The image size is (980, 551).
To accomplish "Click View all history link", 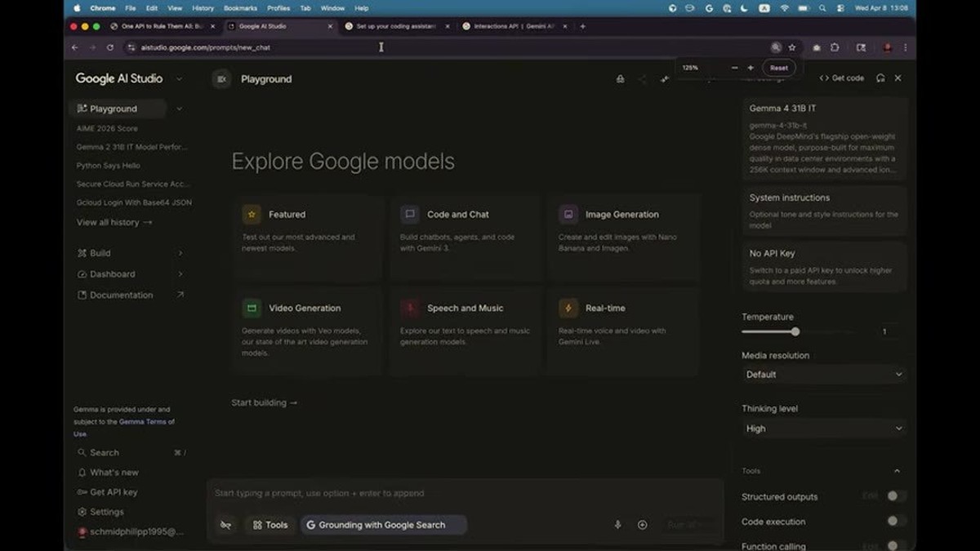I will pos(114,222).
